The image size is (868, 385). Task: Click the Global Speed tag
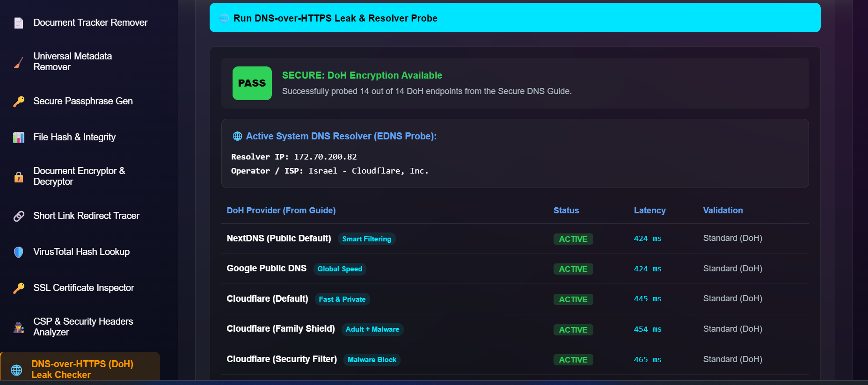point(340,269)
